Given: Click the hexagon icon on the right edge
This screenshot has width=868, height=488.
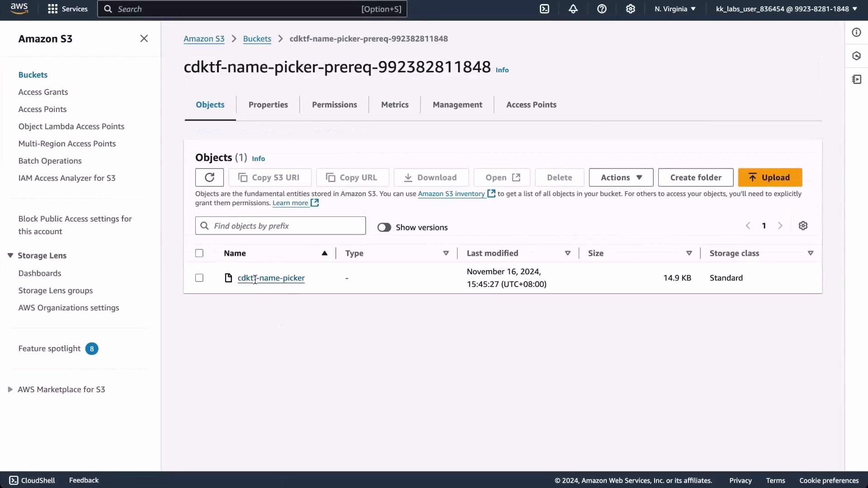Looking at the screenshot, I should (x=856, y=56).
